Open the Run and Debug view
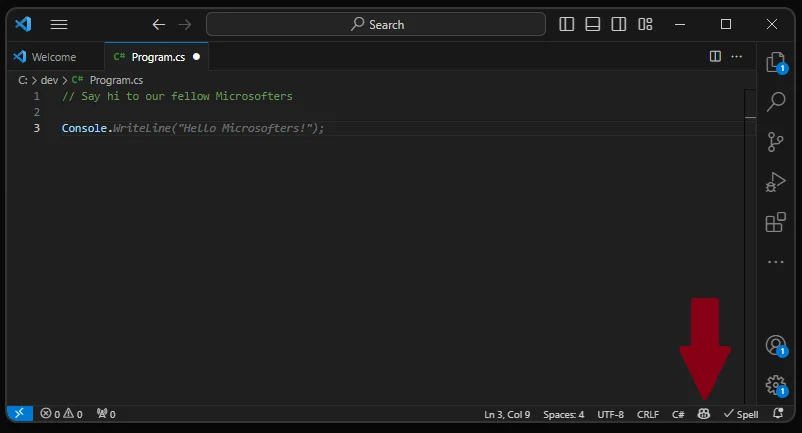Viewport: 802px width, 433px height. (x=775, y=182)
